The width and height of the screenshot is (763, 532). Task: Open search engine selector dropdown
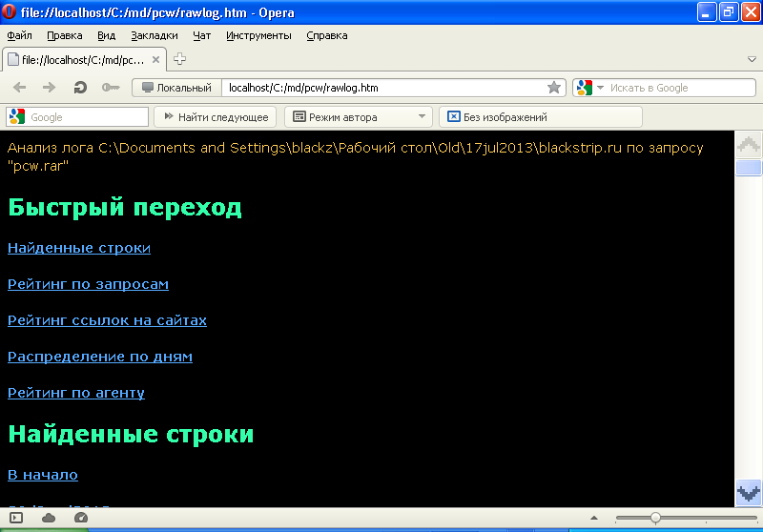600,88
